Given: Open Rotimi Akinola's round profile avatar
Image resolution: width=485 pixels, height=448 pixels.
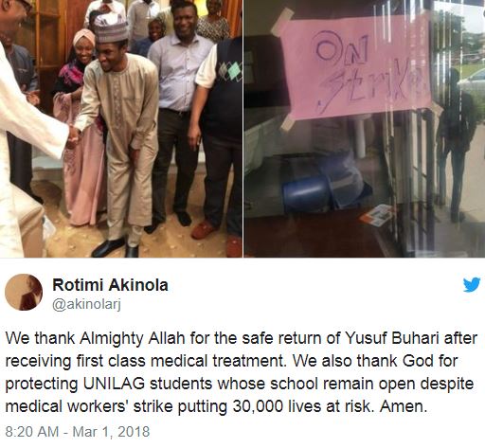Looking at the screenshot, I should pyautogui.click(x=24, y=292).
